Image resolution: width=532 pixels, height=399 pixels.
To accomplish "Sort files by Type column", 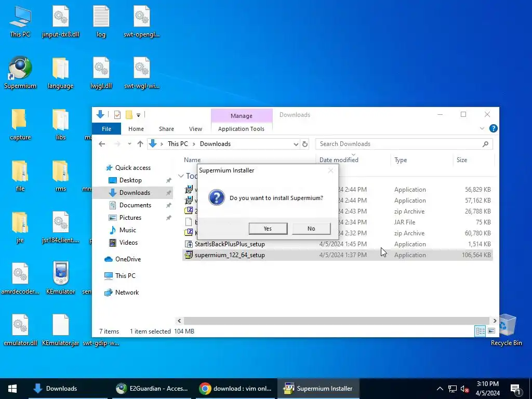I will coord(401,160).
